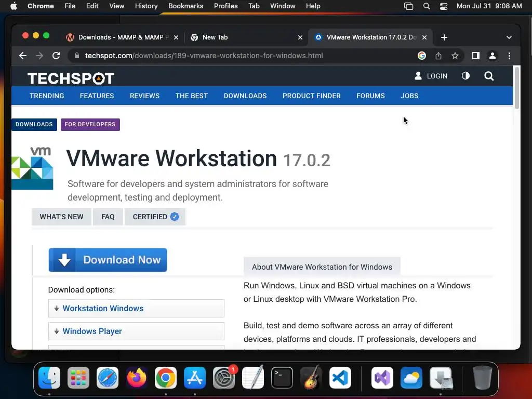
Task: Open macOS Control Center icon
Action: [x=444, y=6]
